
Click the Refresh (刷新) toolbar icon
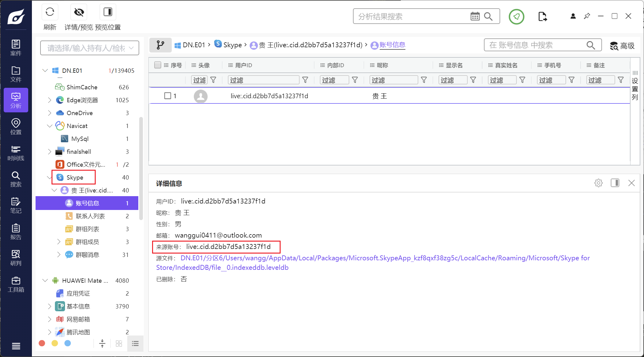(50, 12)
